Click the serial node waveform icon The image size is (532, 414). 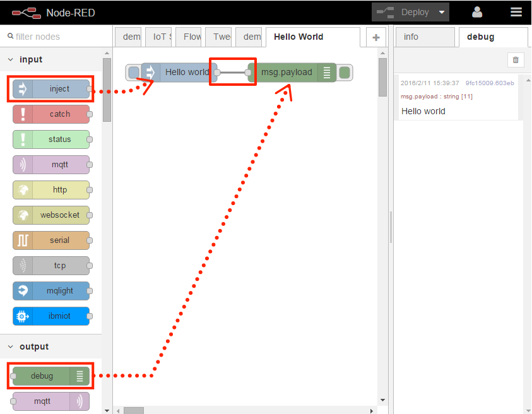coord(23,240)
